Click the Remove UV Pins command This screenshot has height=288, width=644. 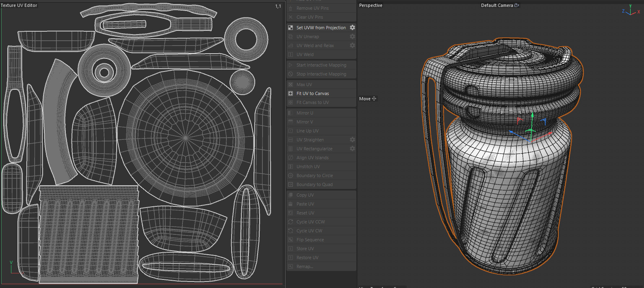coord(321,8)
